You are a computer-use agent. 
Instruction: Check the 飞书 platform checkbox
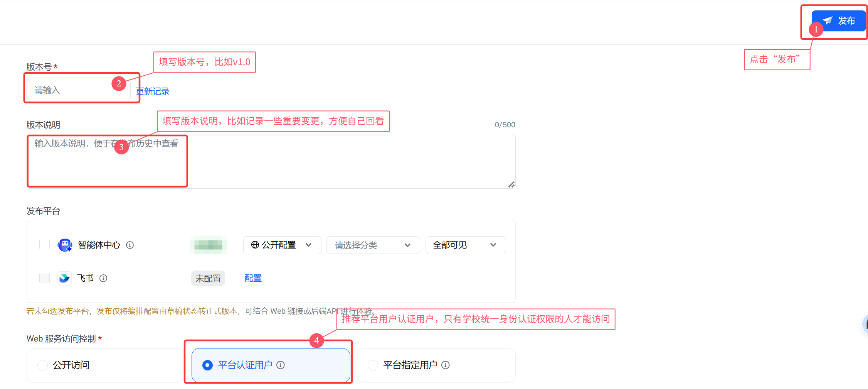(x=45, y=278)
